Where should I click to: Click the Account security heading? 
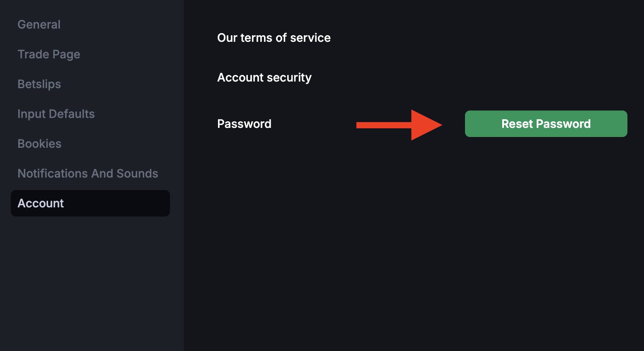tap(264, 77)
